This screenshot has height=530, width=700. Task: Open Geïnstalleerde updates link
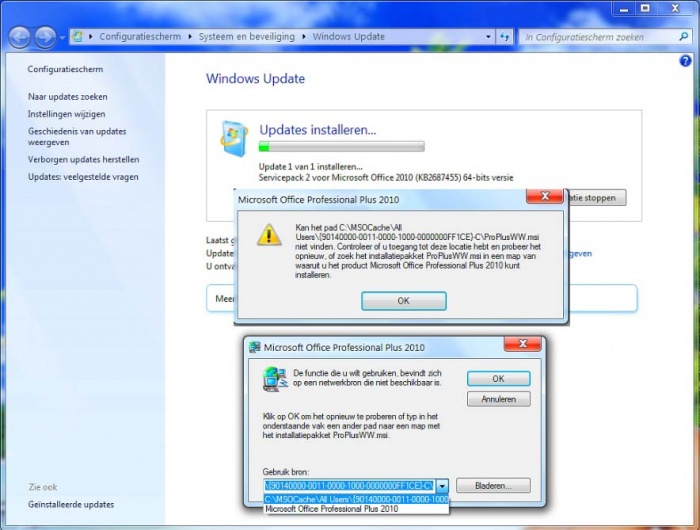click(x=71, y=505)
